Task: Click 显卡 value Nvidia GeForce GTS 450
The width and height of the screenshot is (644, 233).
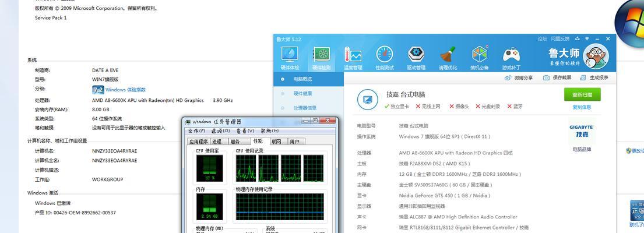Action: pos(445,195)
